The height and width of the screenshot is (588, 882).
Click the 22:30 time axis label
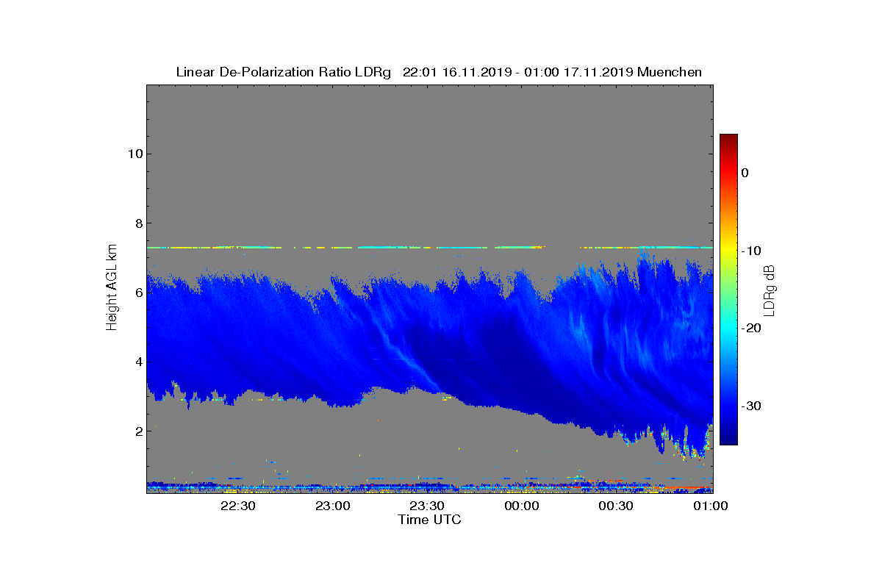[238, 506]
